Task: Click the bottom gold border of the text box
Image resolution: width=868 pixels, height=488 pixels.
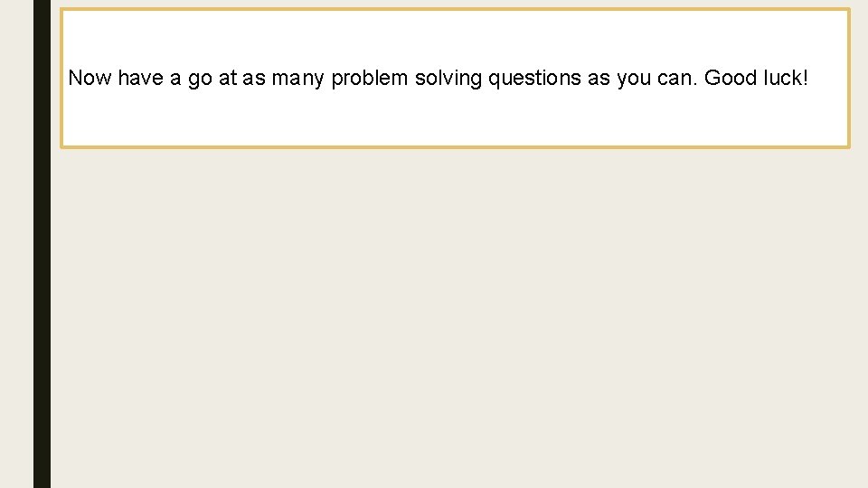Action: click(x=452, y=145)
